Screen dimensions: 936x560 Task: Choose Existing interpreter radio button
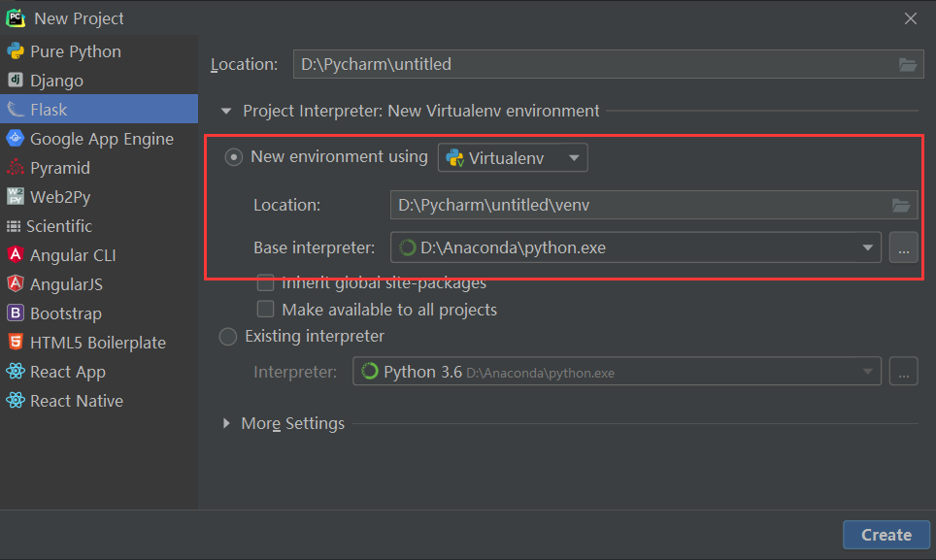[228, 337]
